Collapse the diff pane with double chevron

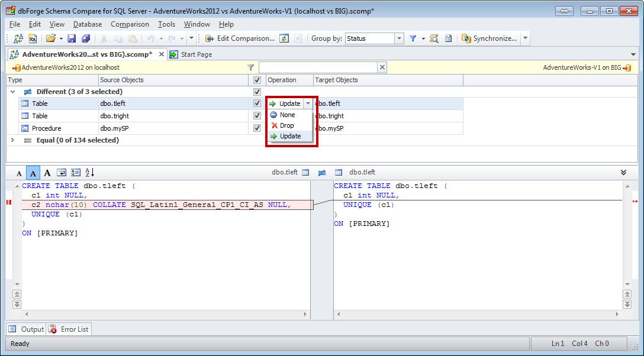[x=623, y=173]
